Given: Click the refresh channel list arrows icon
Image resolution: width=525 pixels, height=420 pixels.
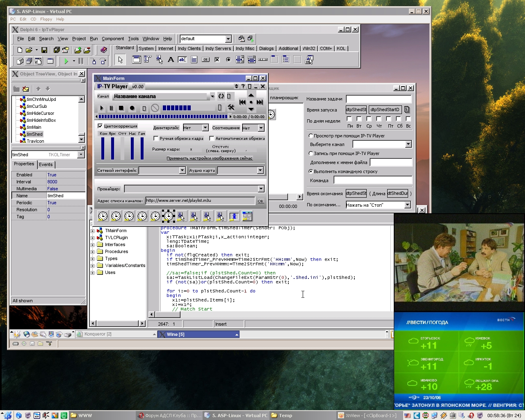Looking at the screenshot, I should coord(221,96).
